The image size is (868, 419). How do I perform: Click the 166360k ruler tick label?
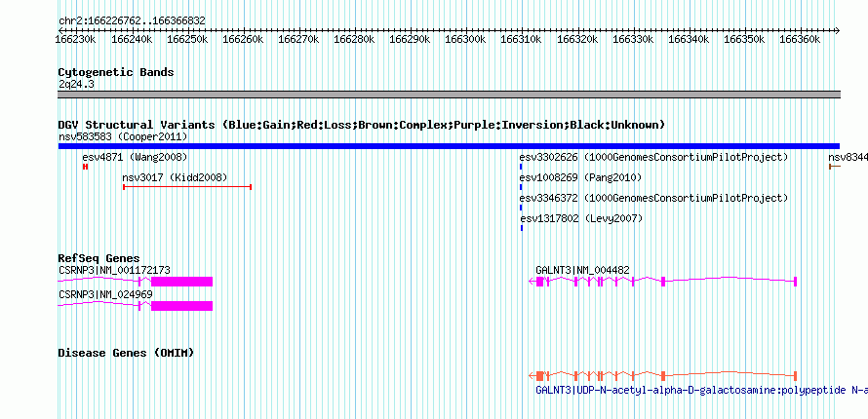pos(800,39)
